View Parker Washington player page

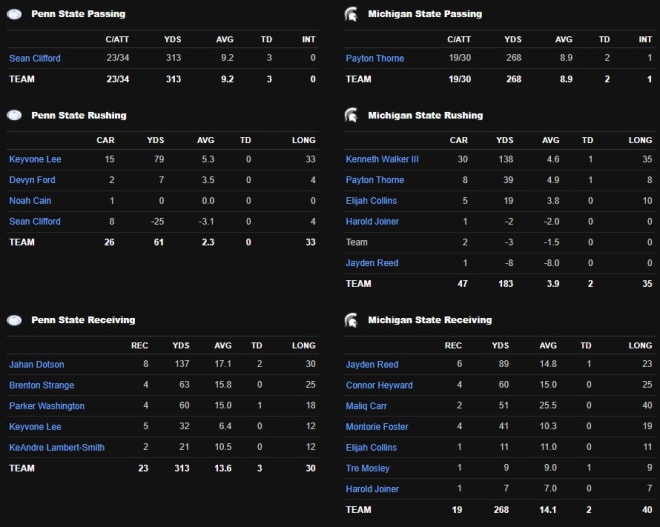click(x=47, y=406)
